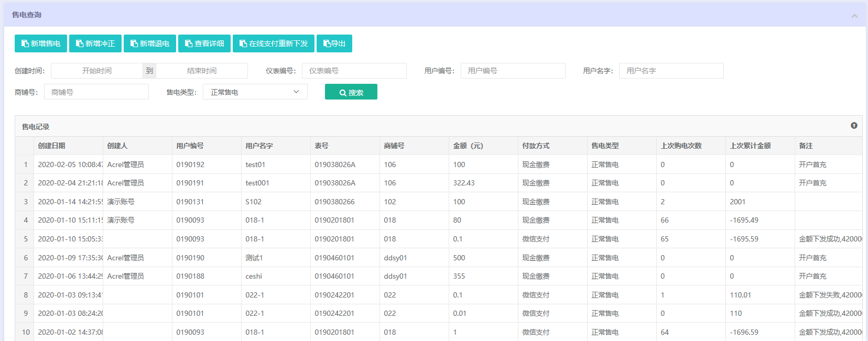Screen dimensions: 868x341
Task: Export records with the 导出 button
Action: [334, 43]
